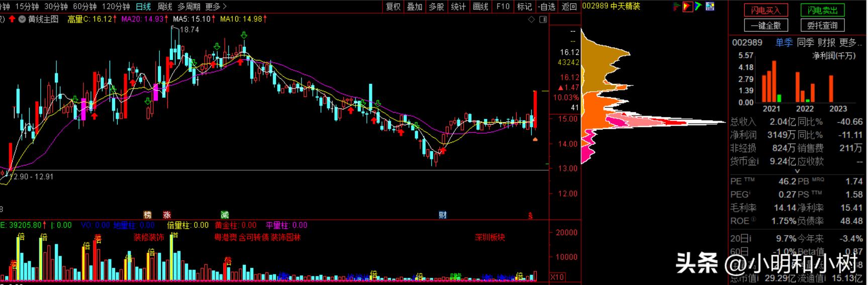Open the 财报 financial report tab
The image size is (868, 285).
pyautogui.click(x=827, y=43)
